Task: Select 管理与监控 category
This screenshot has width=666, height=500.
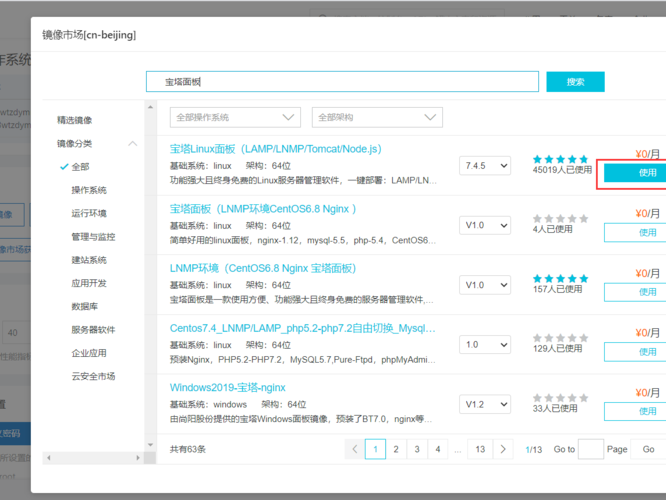Action: tap(93, 237)
